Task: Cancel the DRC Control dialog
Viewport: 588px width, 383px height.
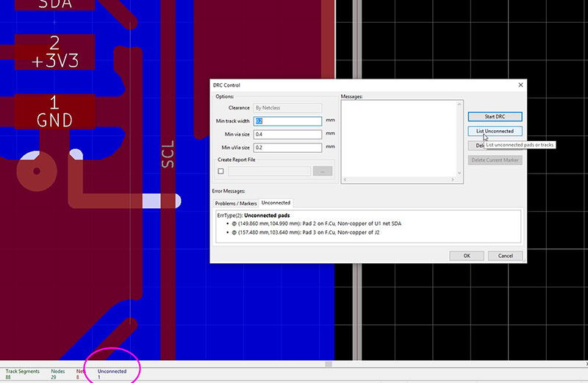Action: [x=505, y=256]
